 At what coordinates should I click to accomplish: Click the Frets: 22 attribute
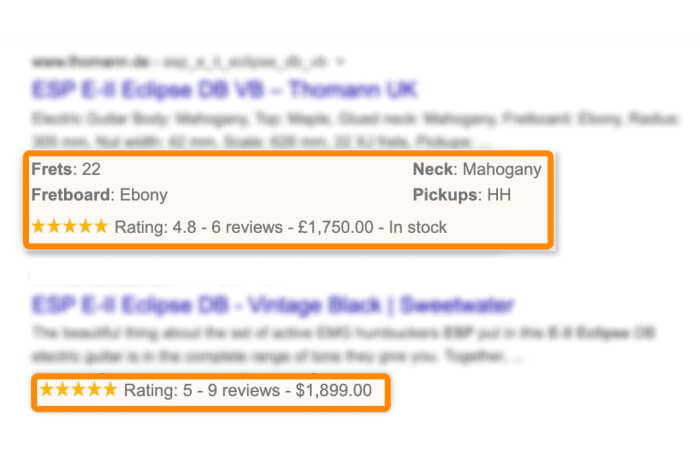tap(66, 169)
